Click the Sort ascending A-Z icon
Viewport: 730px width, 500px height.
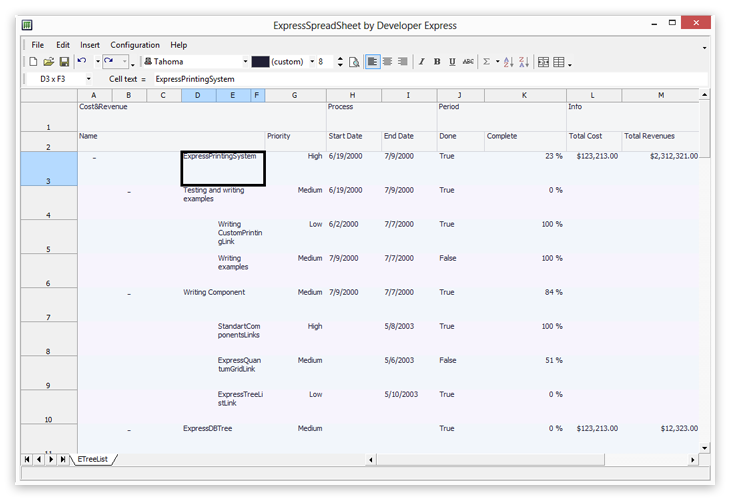pos(508,62)
